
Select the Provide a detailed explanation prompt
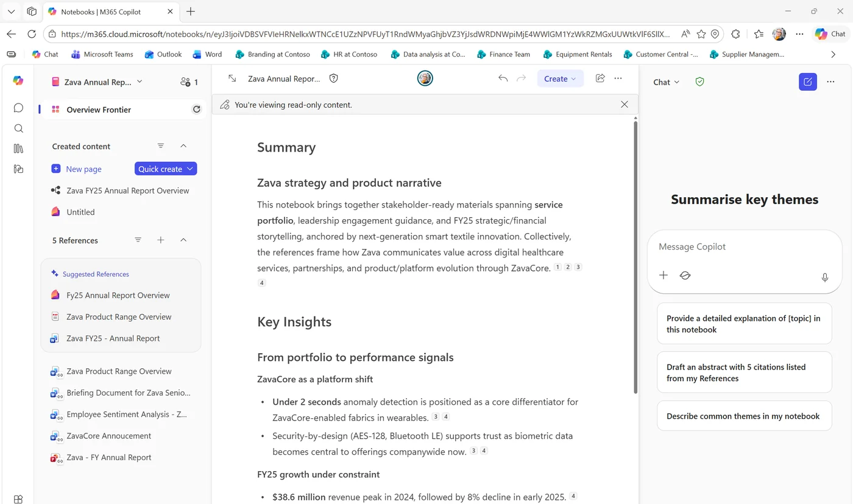pos(744,324)
